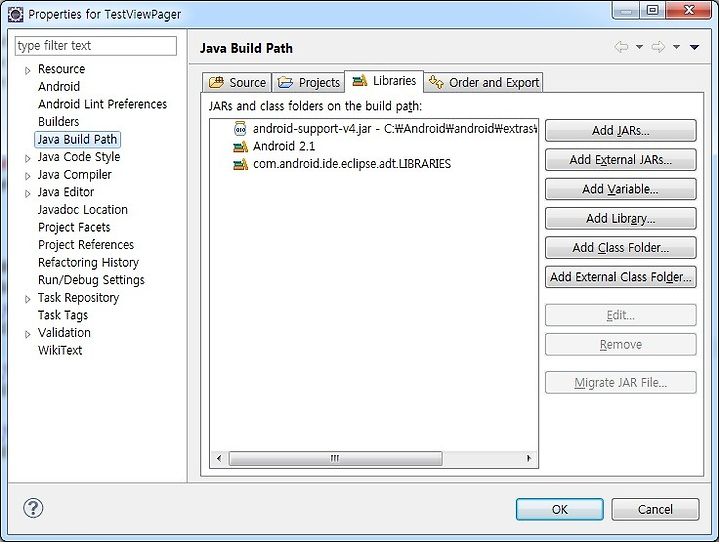720x544 pixels.
Task: Switch to the Source tab
Action: 237,83
